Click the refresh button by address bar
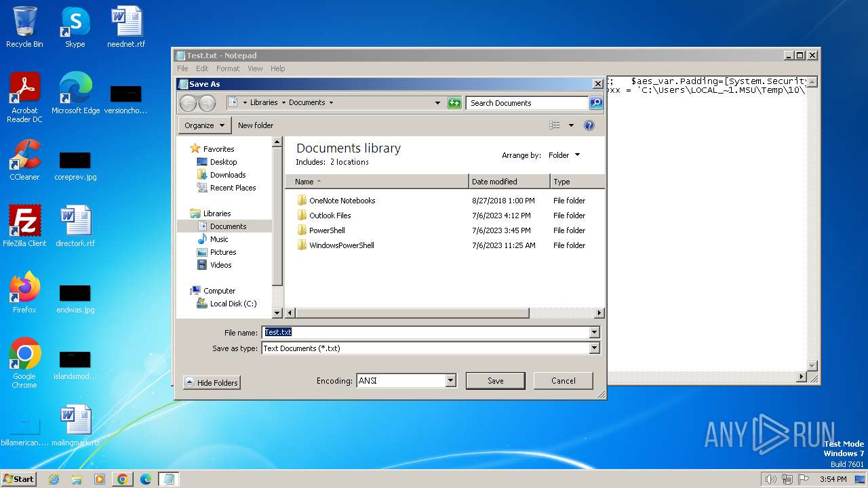 454,103
